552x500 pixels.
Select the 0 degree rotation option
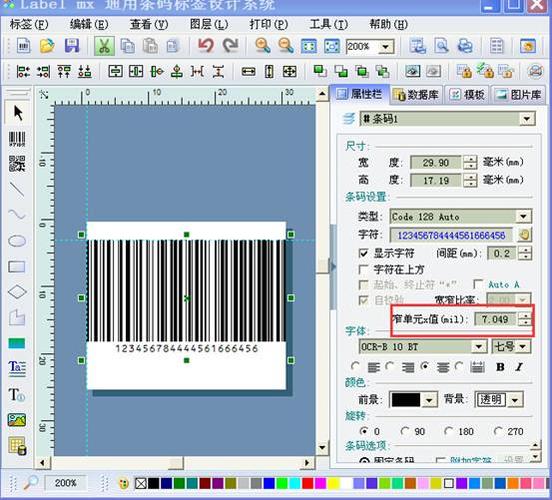tap(363, 431)
